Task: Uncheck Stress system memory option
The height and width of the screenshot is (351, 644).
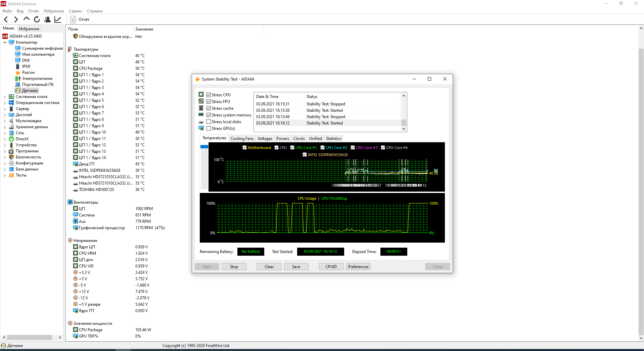Action: point(209,115)
